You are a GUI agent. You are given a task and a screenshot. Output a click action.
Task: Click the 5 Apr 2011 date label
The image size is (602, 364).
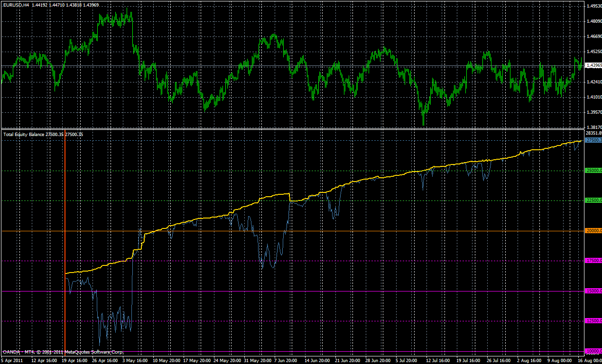pos(11,361)
